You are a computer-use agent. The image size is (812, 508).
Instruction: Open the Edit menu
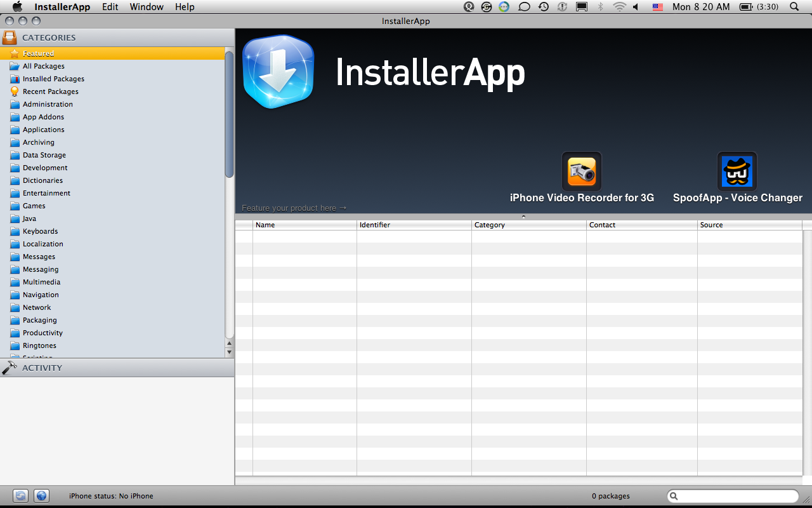click(110, 7)
